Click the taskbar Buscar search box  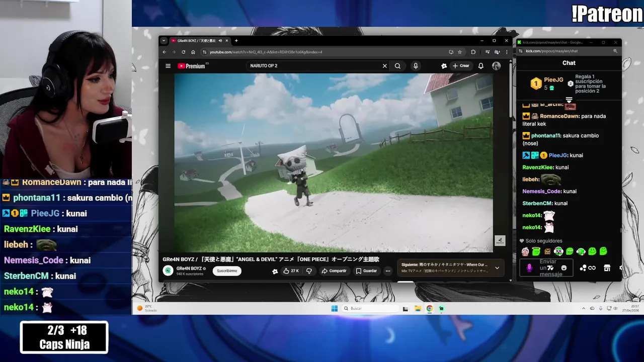pyautogui.click(x=370, y=309)
